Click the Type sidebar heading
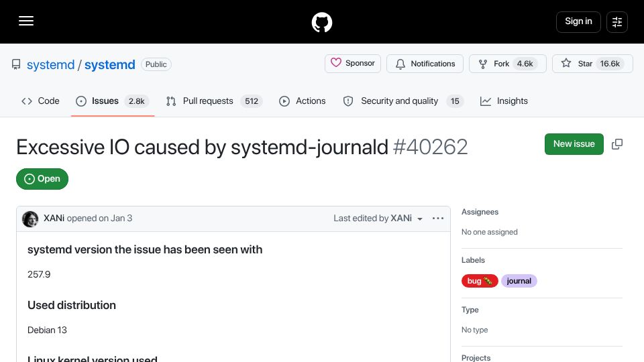Image resolution: width=644 pixels, height=362 pixels. [x=470, y=310]
